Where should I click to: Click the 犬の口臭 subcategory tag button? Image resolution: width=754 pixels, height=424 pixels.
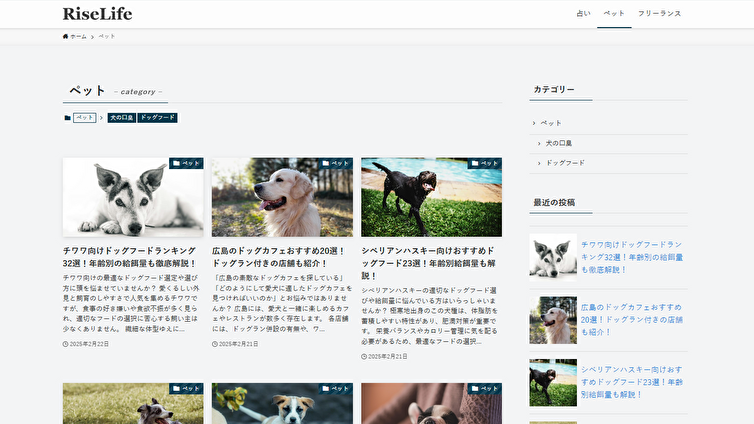[x=121, y=118]
